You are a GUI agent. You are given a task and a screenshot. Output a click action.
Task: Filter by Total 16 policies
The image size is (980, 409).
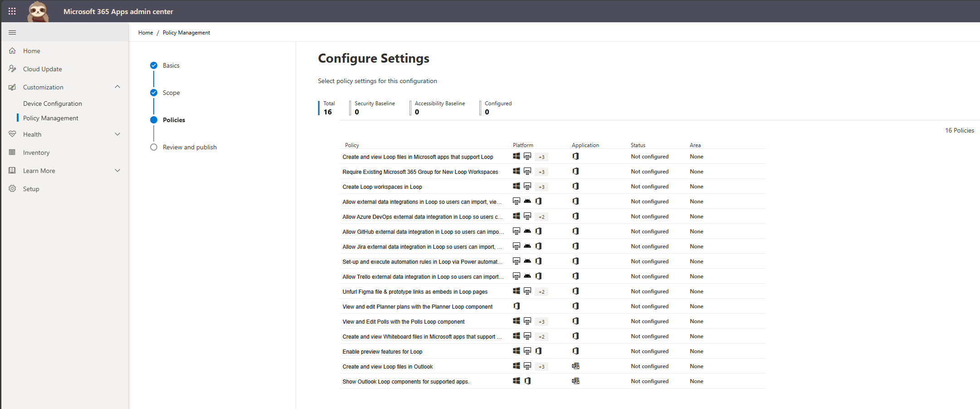click(x=327, y=108)
